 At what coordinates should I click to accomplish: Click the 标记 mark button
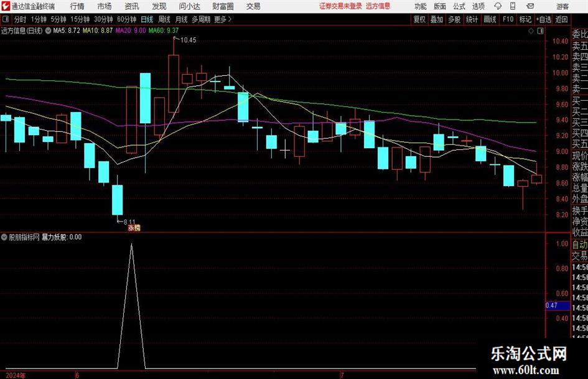click(525, 19)
